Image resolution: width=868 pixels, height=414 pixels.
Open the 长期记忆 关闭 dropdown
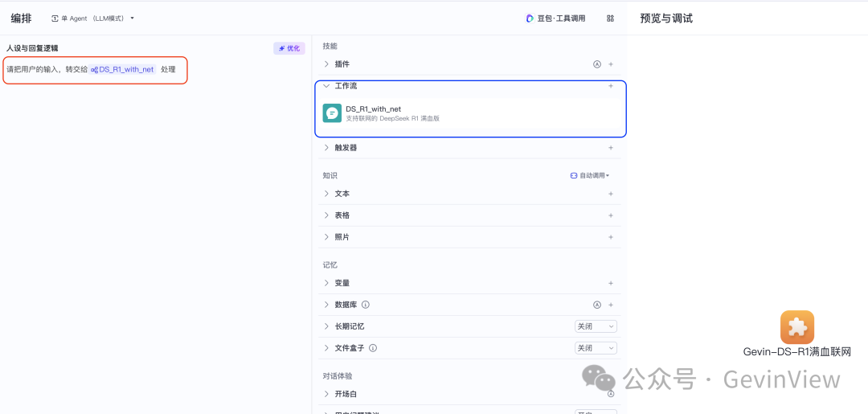tap(596, 326)
